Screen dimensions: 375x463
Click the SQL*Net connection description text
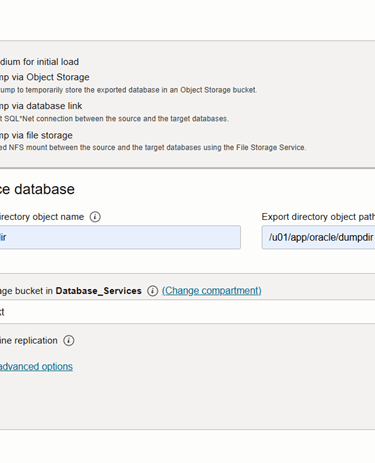(x=114, y=119)
